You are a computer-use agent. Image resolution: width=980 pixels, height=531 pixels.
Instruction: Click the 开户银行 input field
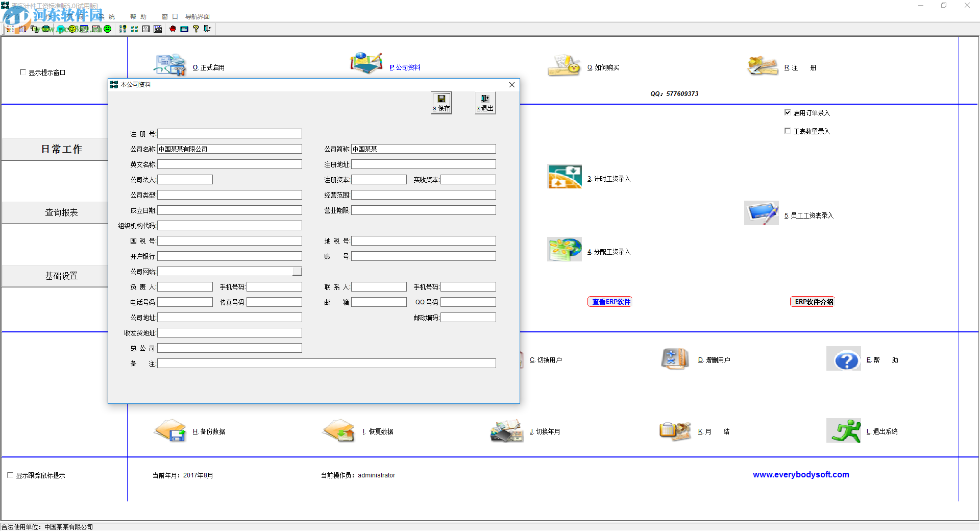pos(230,256)
